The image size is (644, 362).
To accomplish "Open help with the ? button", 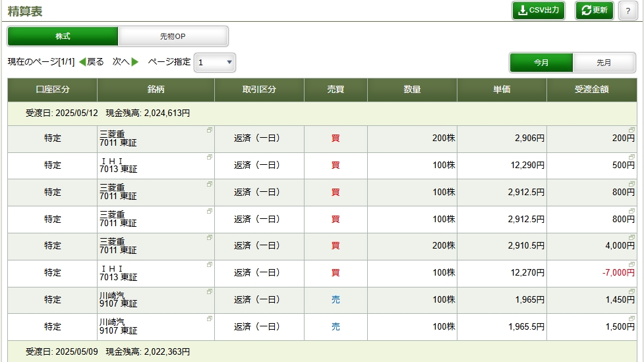I will 628,11.
